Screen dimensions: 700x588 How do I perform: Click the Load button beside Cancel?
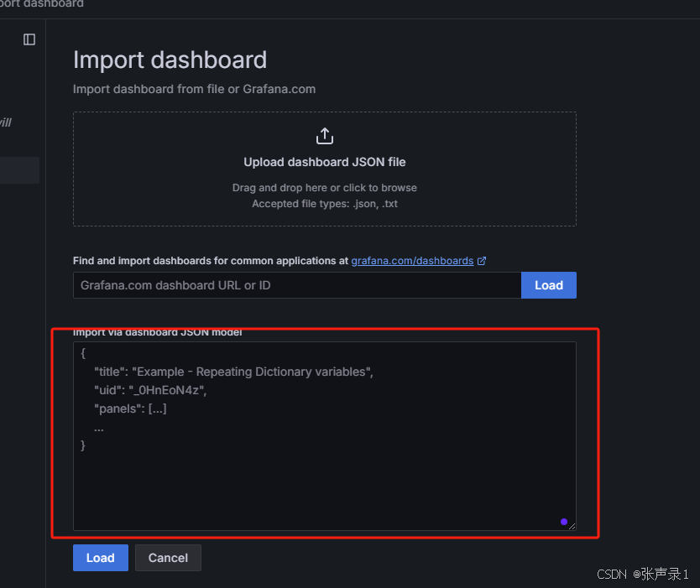(101, 558)
